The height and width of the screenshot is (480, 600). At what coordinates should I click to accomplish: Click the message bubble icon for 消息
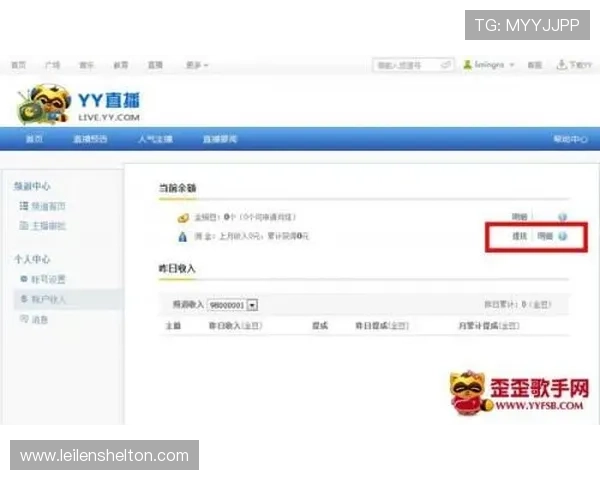24,318
